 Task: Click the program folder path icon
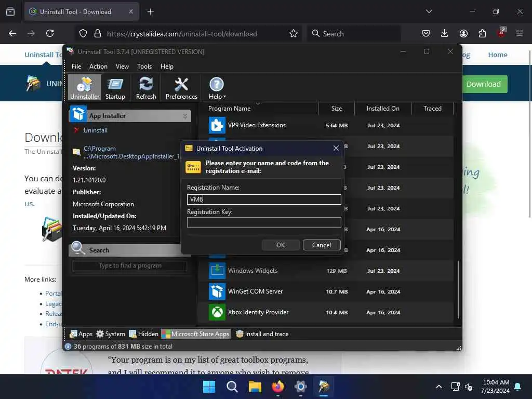[77, 152]
